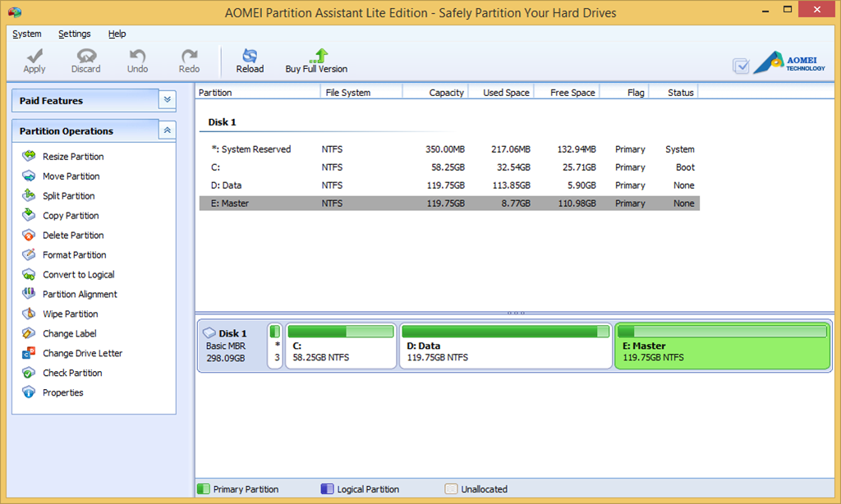This screenshot has width=841, height=504.
Task: Sort by the Partition column header
Action: click(x=257, y=92)
